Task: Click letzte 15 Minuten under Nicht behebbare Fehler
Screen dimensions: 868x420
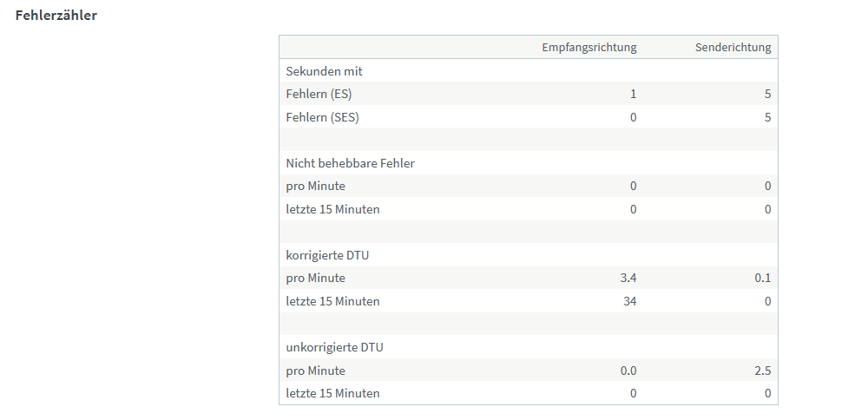Action: coord(332,209)
